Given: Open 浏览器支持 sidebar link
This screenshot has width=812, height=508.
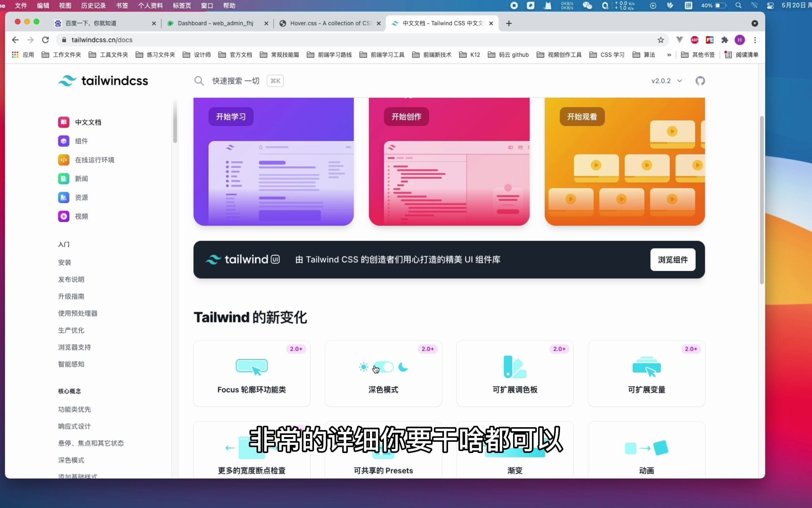Looking at the screenshot, I should (74, 347).
